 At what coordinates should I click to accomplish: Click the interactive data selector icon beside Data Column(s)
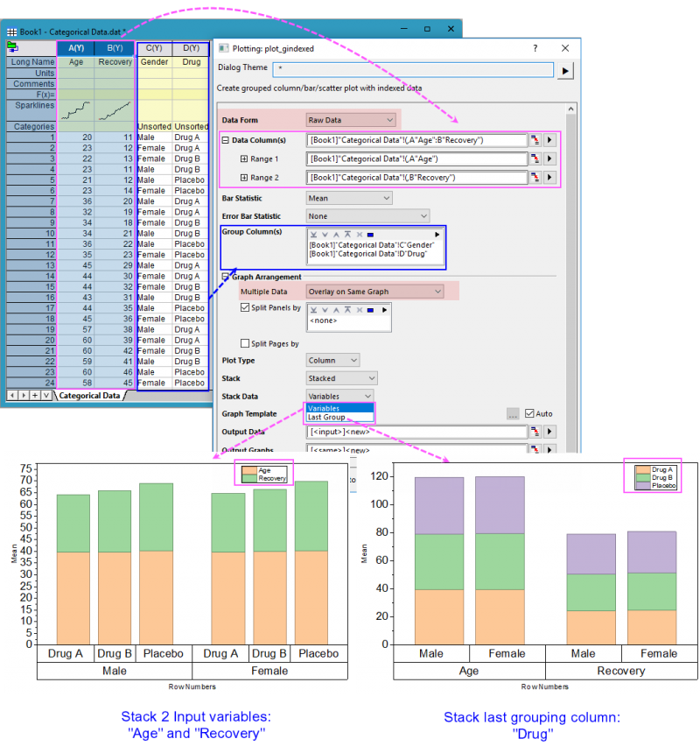(535, 139)
